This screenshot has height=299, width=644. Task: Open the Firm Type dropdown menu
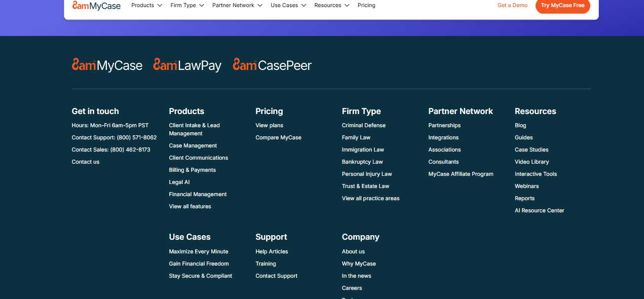click(187, 5)
